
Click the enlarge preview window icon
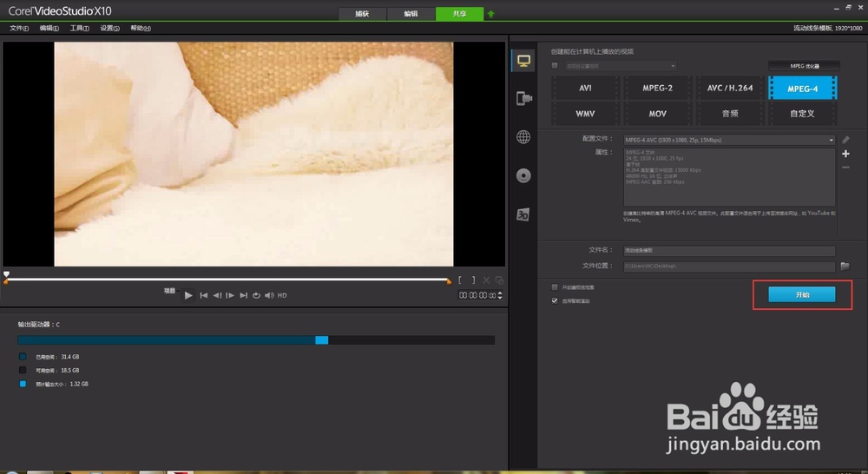click(x=499, y=280)
